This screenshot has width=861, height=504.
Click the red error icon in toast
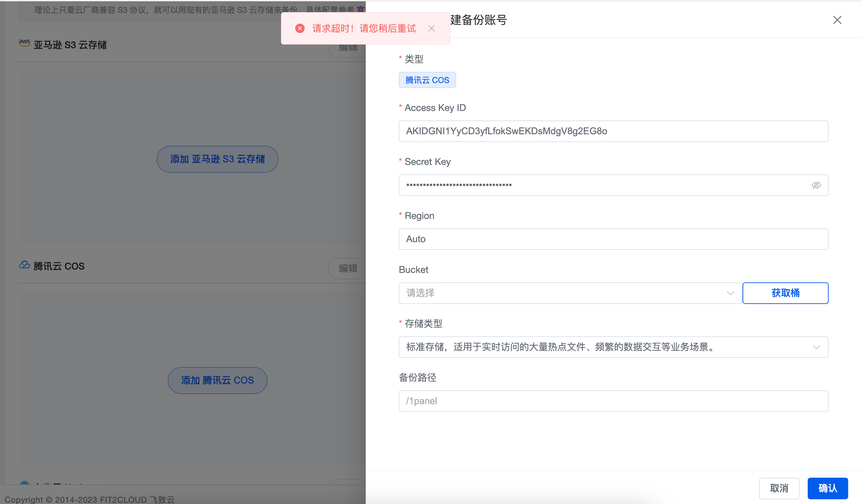(300, 28)
